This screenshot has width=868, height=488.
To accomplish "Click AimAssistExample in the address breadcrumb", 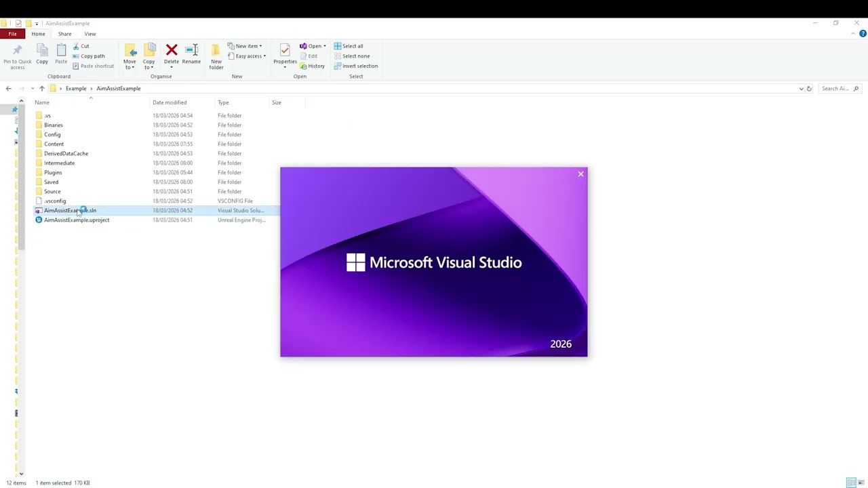I will (x=119, y=89).
